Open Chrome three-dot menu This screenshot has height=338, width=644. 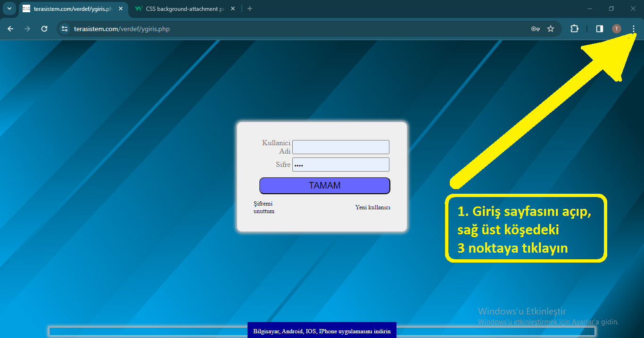point(633,29)
